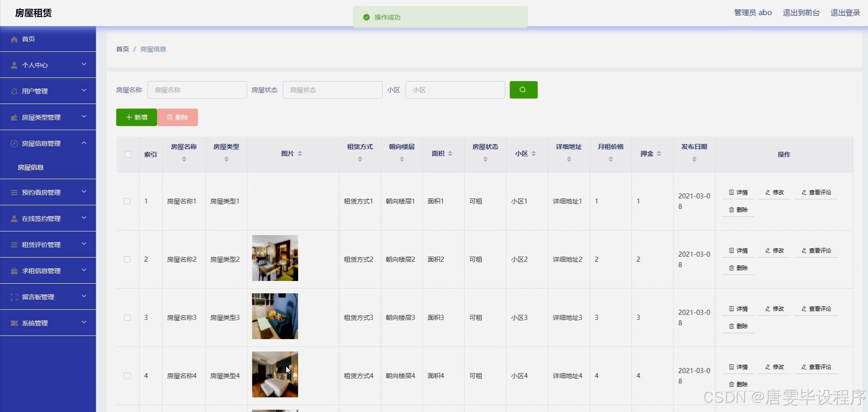Open the room photo thumbnail for 房屋名称2
Screen dimensions: 868x412
tap(275, 258)
